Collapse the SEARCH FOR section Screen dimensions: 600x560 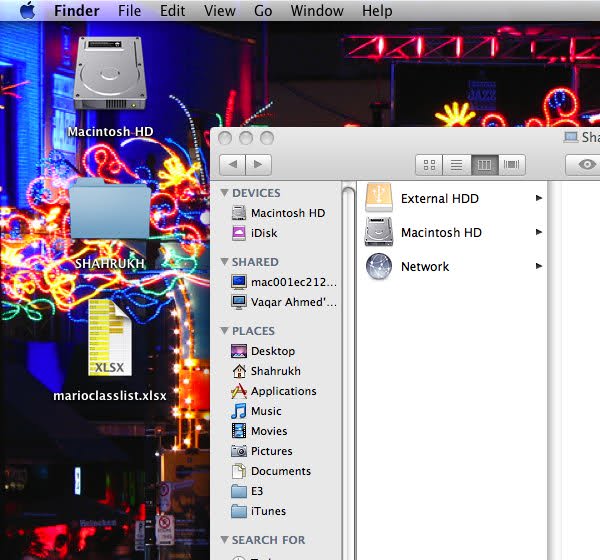click(x=225, y=539)
